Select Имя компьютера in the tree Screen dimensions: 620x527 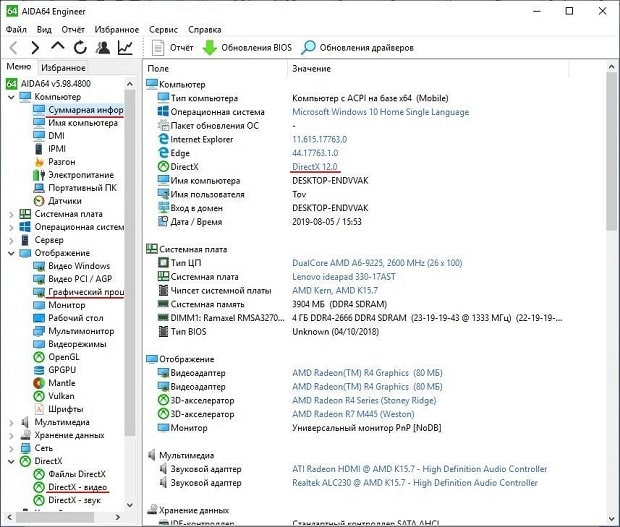pos(83,123)
